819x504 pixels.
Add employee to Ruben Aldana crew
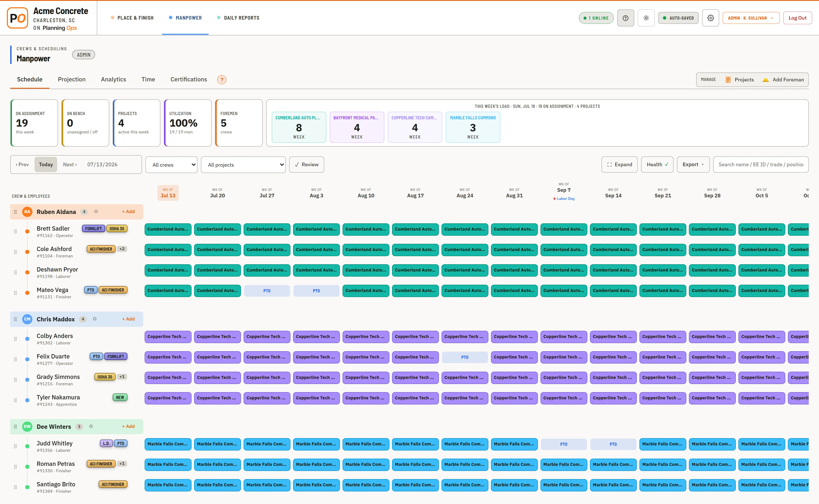point(128,212)
